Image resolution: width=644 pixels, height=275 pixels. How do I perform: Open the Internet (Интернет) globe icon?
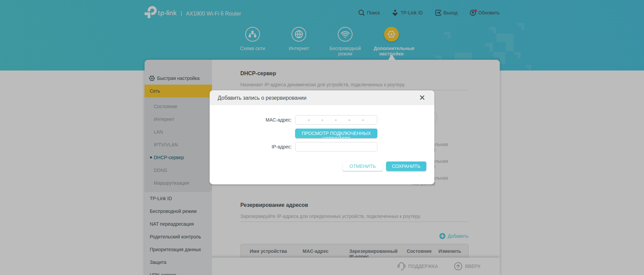pos(299,34)
